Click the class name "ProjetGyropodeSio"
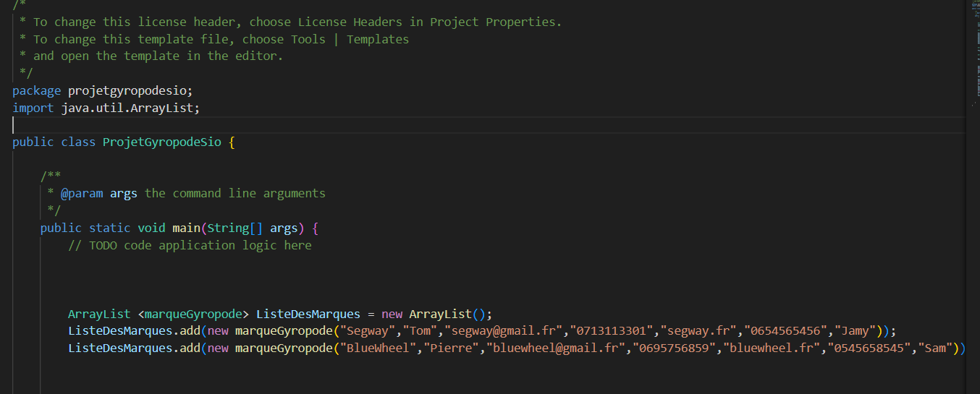This screenshot has width=980, height=394. (162, 142)
